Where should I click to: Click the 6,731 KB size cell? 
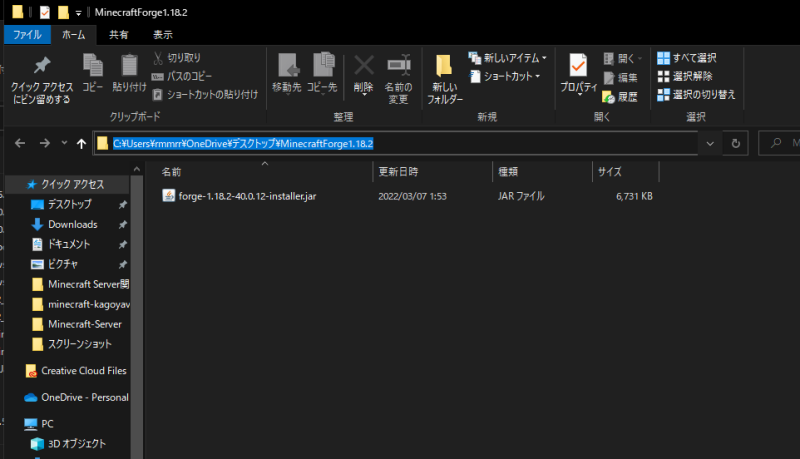634,196
